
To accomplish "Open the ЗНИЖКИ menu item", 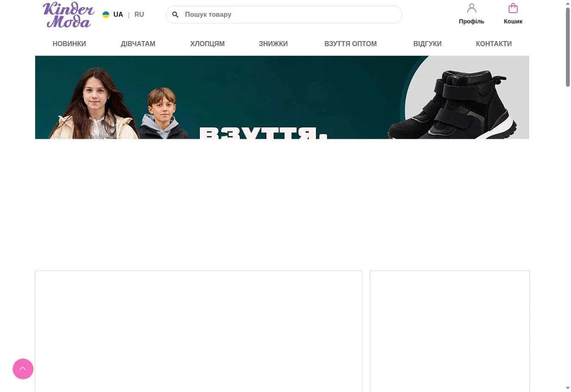I will pyautogui.click(x=273, y=44).
